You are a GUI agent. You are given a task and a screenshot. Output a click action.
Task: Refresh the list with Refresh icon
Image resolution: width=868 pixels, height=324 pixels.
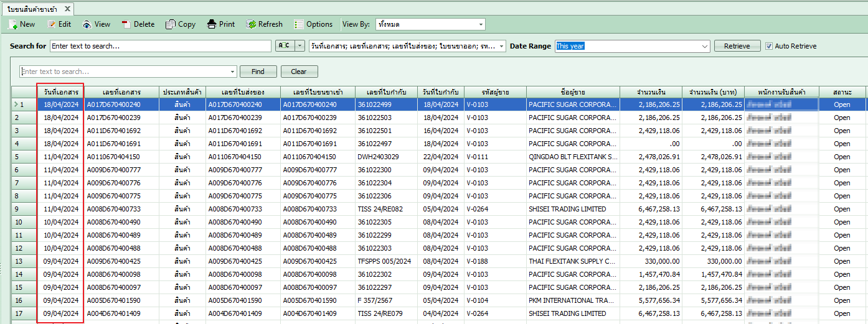click(251, 24)
